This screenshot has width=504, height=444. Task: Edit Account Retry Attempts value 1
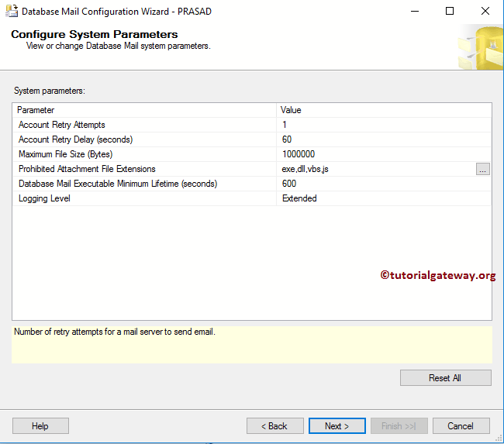click(x=384, y=125)
